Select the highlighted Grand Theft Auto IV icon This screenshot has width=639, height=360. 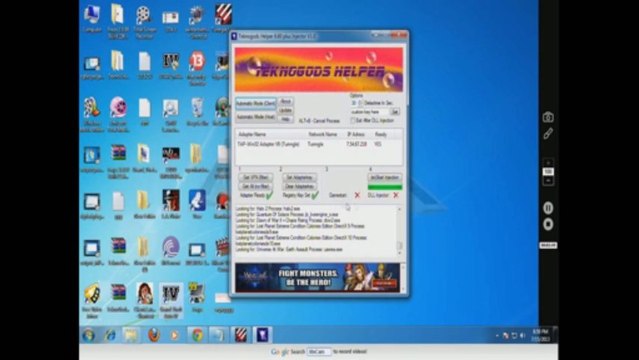pos(171,300)
